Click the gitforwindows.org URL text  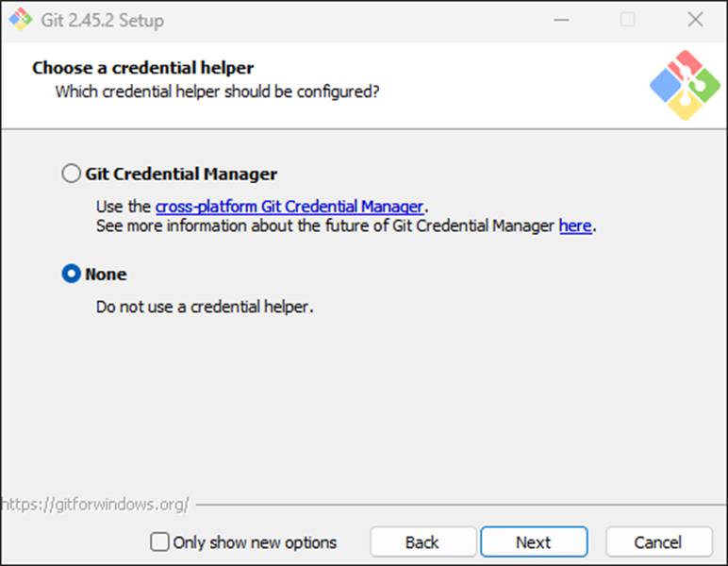tap(95, 505)
